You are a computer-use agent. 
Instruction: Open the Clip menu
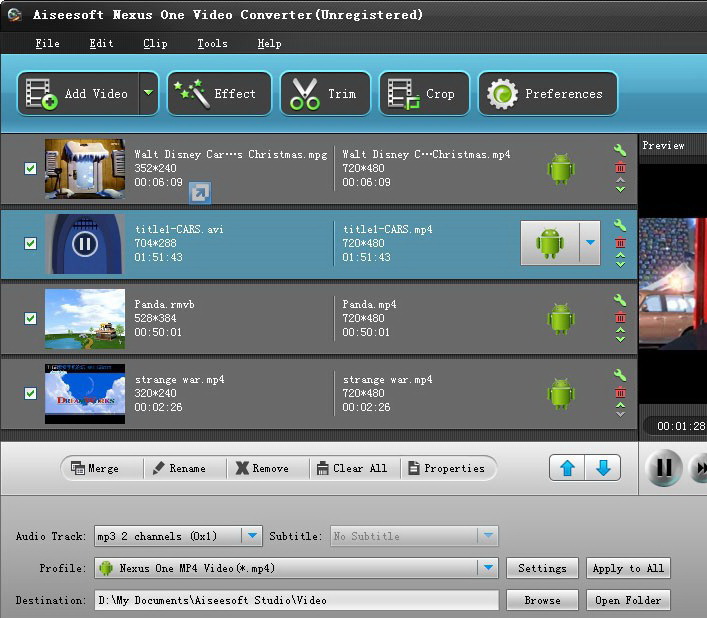155,43
